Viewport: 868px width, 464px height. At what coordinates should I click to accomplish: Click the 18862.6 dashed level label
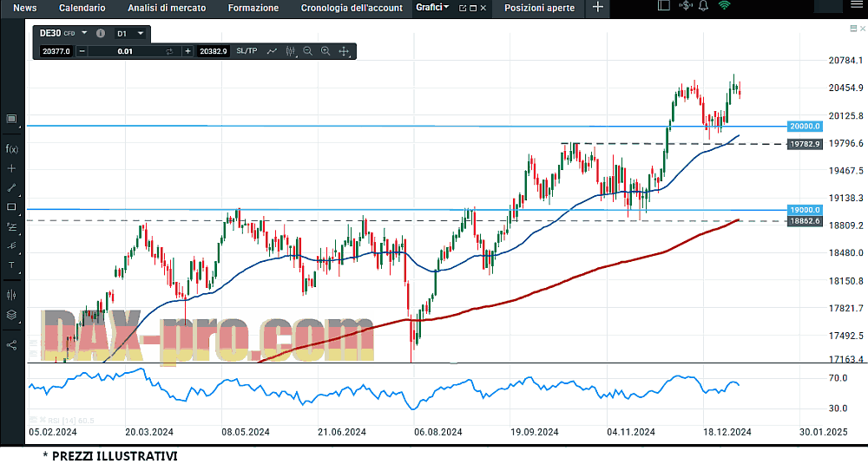click(805, 221)
